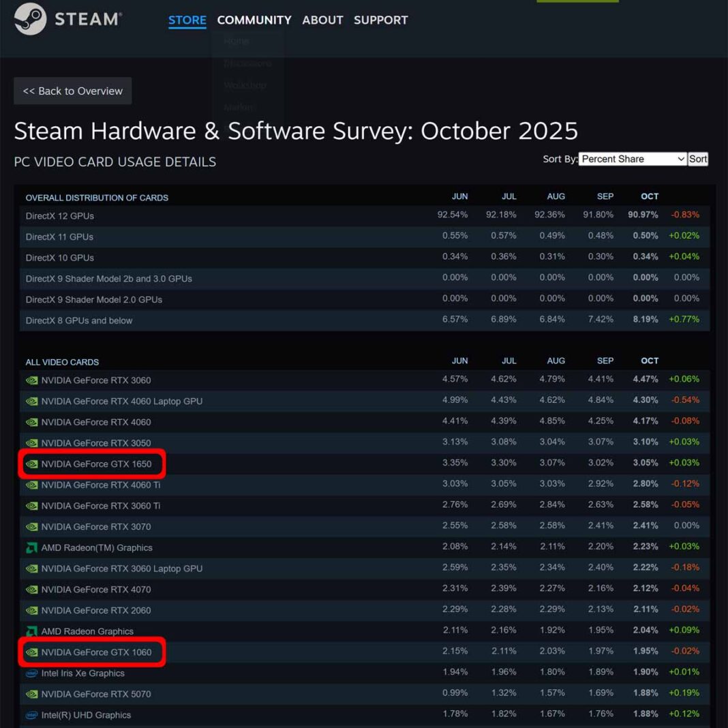Click the Back to Overview button
This screenshot has width=728, height=728.
pyautogui.click(x=72, y=91)
